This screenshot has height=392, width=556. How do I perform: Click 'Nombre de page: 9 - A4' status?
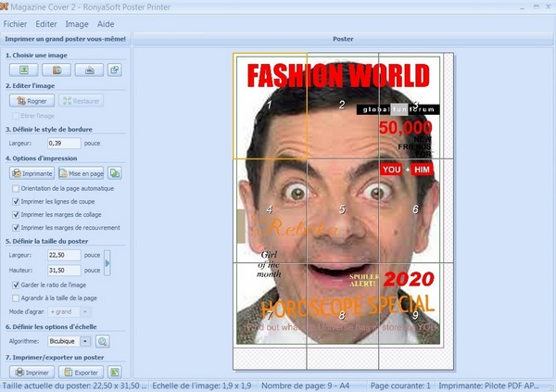point(305,386)
